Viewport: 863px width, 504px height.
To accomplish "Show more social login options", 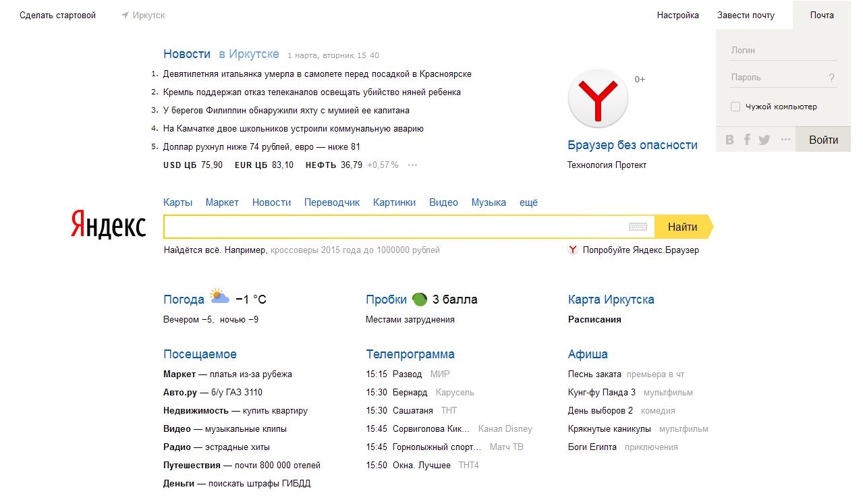I will 785,140.
